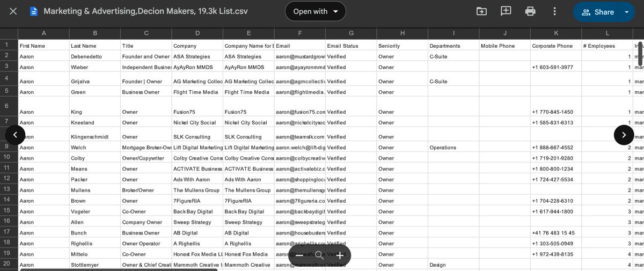Screen dimensions: 644x271
Task: Click the Share button
Action: 597,12
